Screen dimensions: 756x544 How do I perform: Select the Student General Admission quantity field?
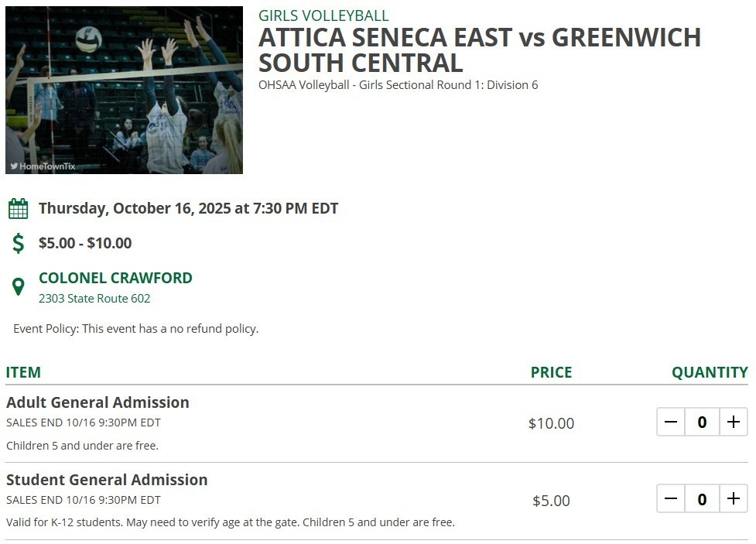(702, 499)
